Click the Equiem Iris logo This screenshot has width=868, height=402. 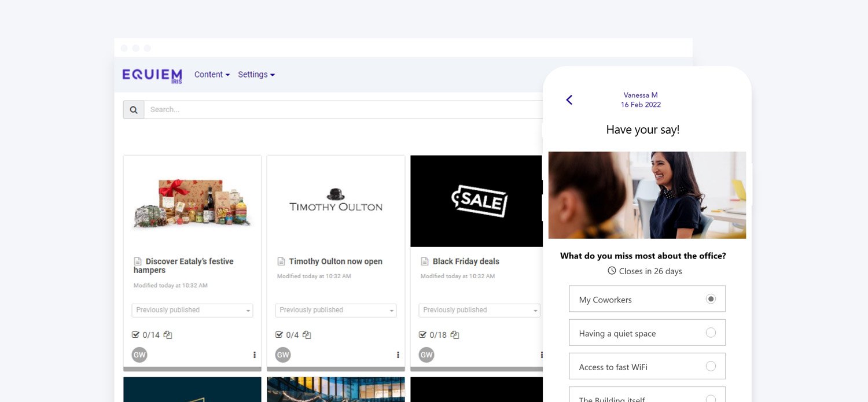tap(152, 75)
